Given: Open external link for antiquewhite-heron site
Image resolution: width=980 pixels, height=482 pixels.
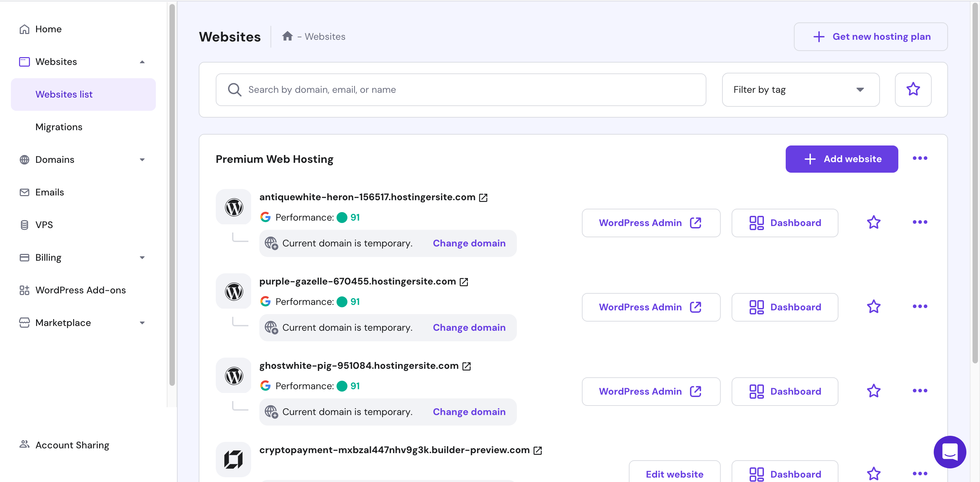Looking at the screenshot, I should 483,198.
